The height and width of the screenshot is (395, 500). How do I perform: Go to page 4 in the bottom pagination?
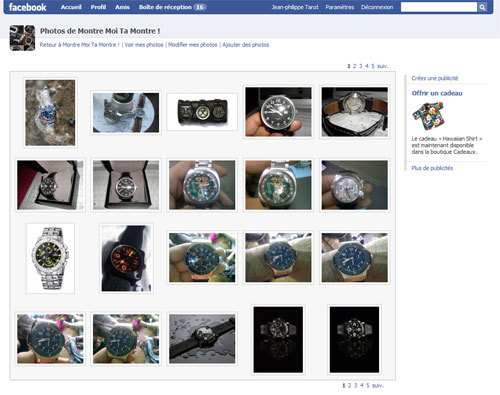(362, 385)
